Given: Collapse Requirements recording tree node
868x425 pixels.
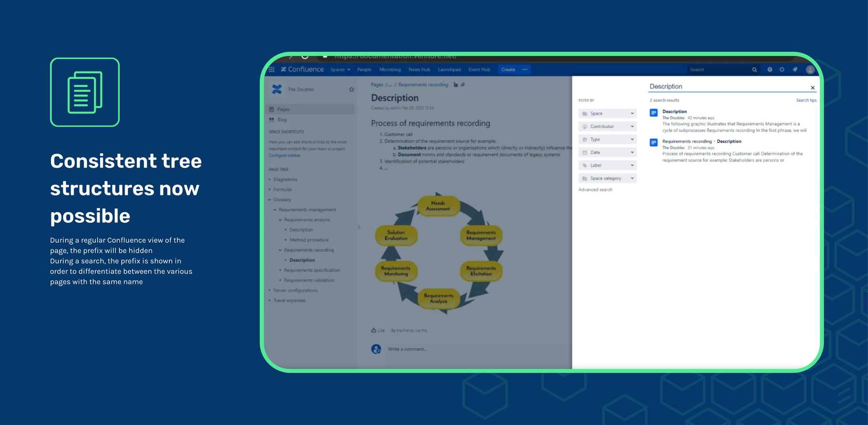Looking at the screenshot, I should [280, 250].
